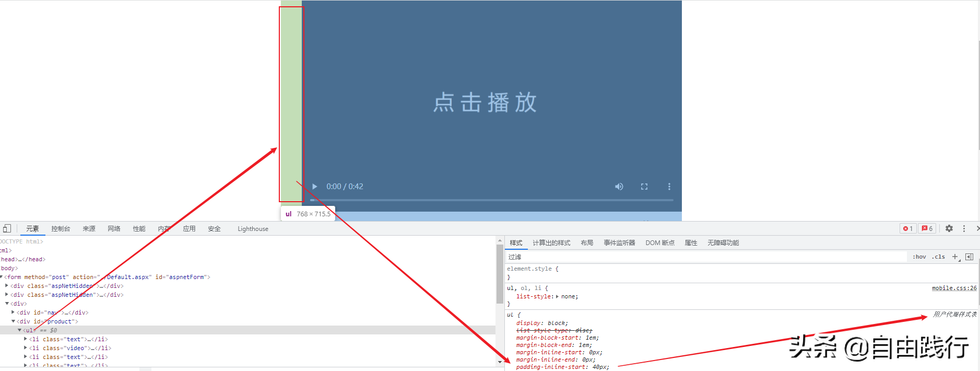Viewport: 980px width, 371px height.
Task: Expand the first li class text node
Action: point(26,339)
